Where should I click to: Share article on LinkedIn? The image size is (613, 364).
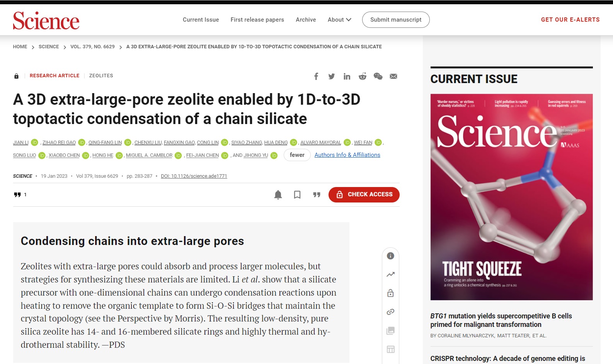[x=347, y=76]
